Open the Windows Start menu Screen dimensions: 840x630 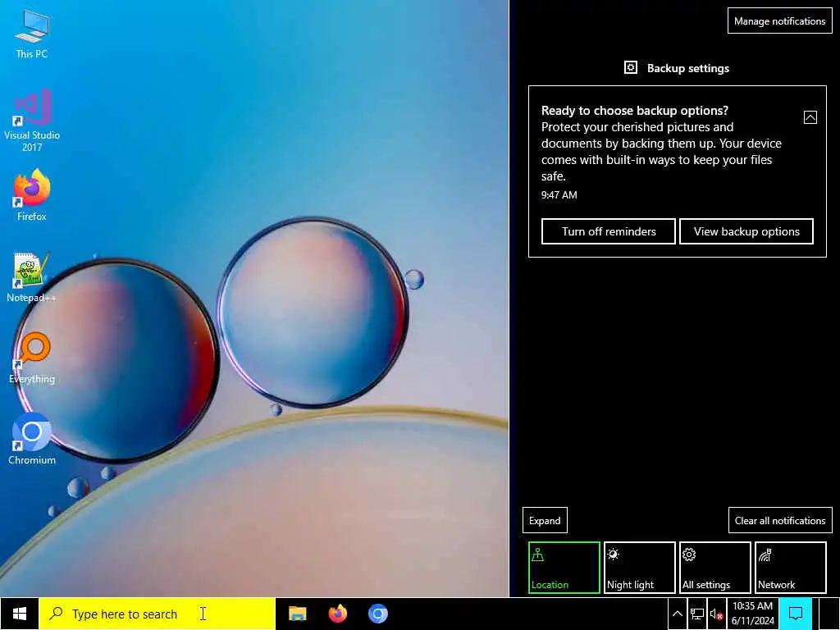20,614
